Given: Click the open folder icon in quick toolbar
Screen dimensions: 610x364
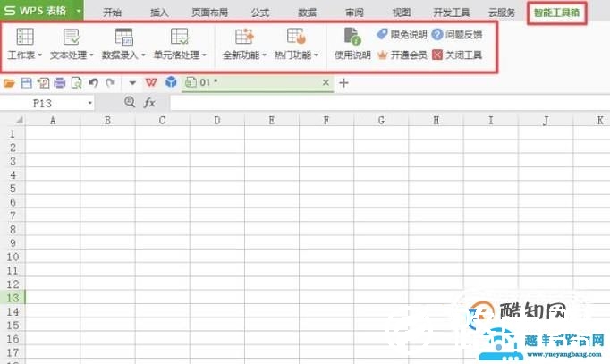Looking at the screenshot, I should tap(9, 83).
